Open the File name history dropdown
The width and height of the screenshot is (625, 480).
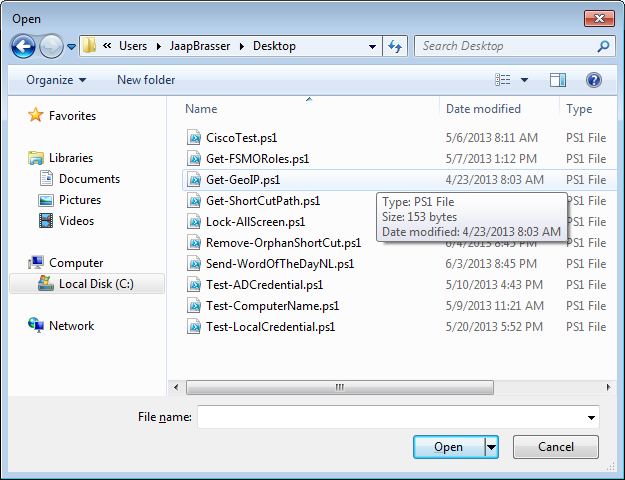click(593, 417)
